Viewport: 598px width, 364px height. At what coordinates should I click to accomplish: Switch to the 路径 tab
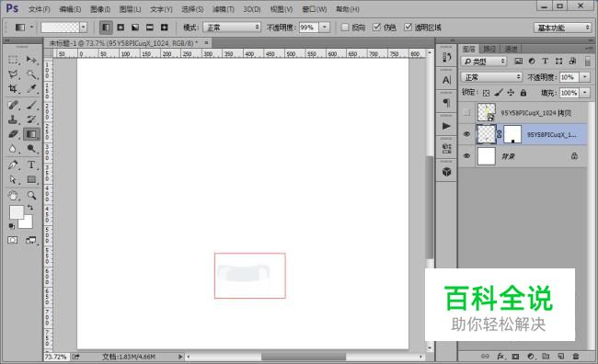(x=489, y=49)
